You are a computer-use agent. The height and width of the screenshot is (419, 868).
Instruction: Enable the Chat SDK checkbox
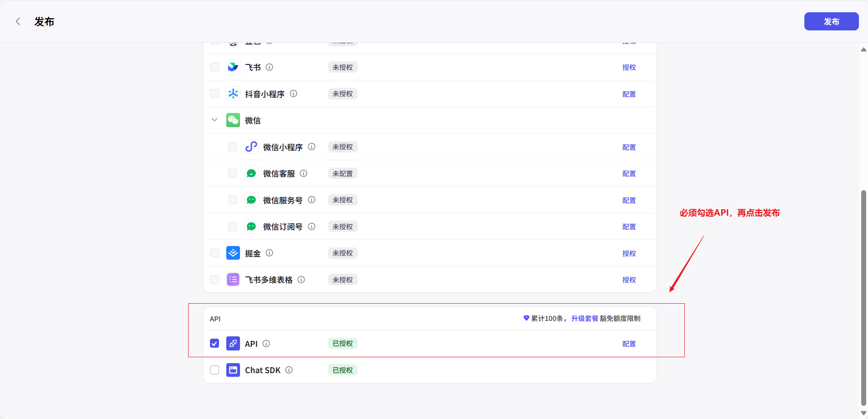[x=215, y=370]
